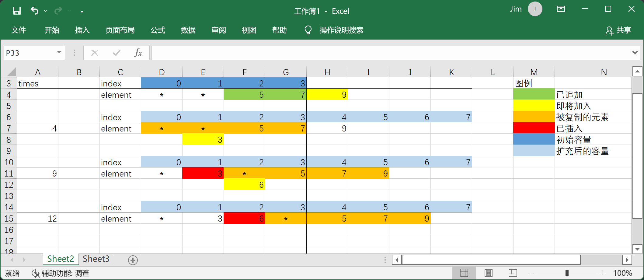The width and height of the screenshot is (644, 280).
Task: Open the Name Box dropdown arrow
Action: click(59, 53)
